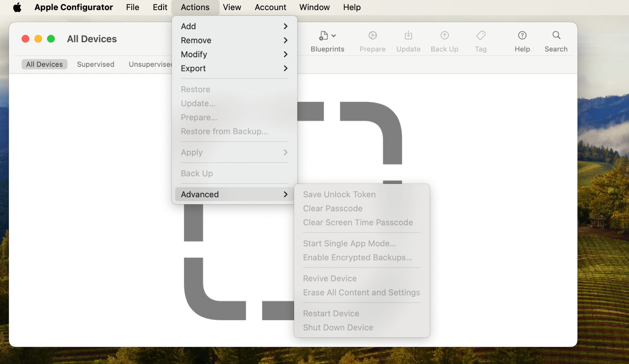Choose Restore in Actions menu
This screenshot has height=364, width=629.
click(x=234, y=89)
